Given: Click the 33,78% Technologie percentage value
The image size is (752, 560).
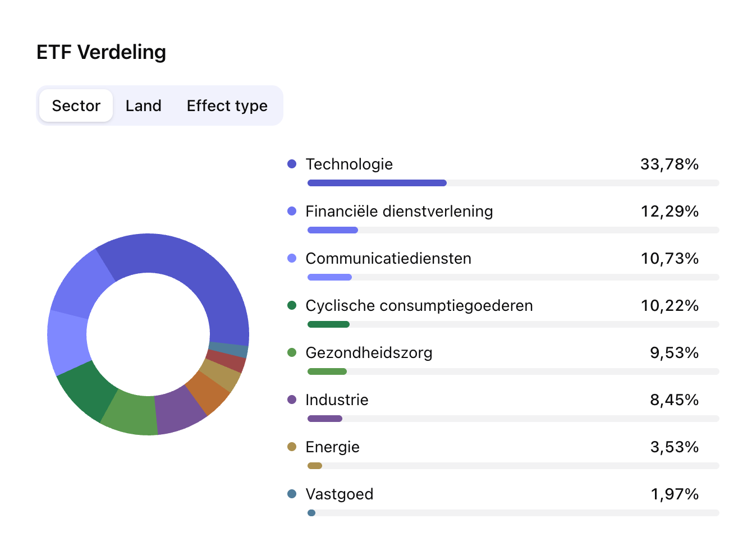Looking at the screenshot, I should pos(670,164).
